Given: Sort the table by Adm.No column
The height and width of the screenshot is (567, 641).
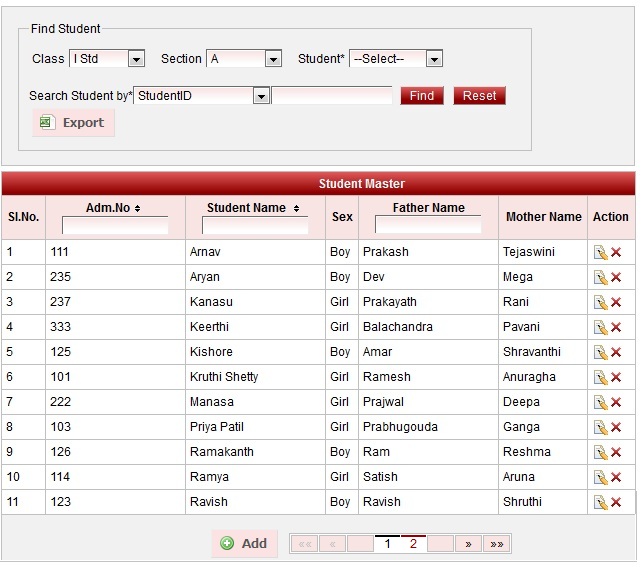Looking at the screenshot, I should point(114,208).
